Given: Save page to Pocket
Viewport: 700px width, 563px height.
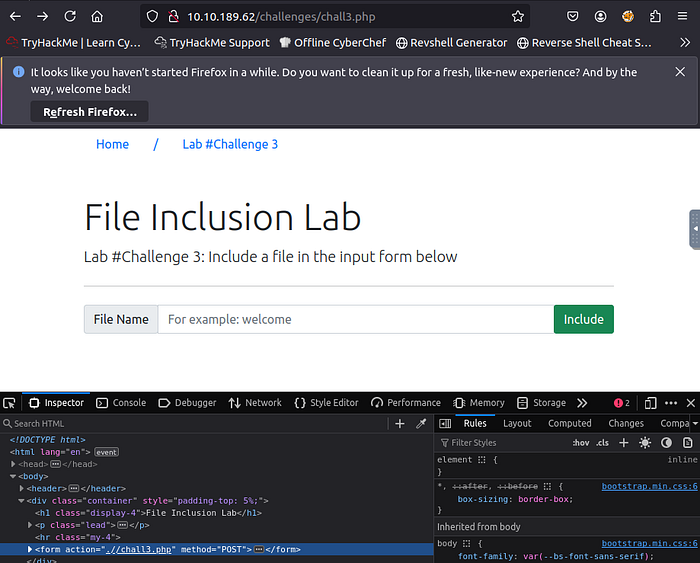Looking at the screenshot, I should tap(572, 17).
